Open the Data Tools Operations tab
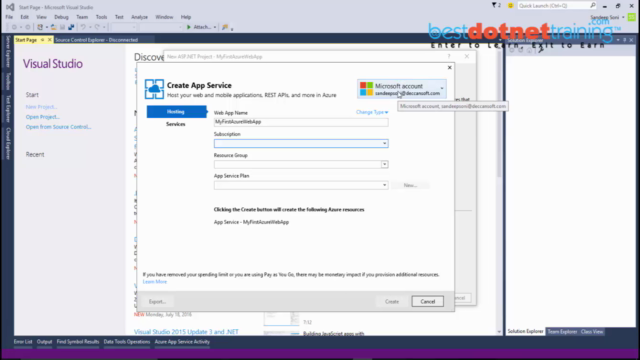 [x=127, y=342]
